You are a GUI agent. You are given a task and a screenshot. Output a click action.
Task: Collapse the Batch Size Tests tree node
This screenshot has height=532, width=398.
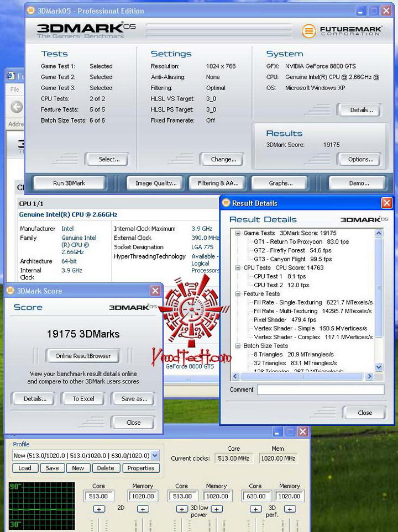tap(238, 346)
